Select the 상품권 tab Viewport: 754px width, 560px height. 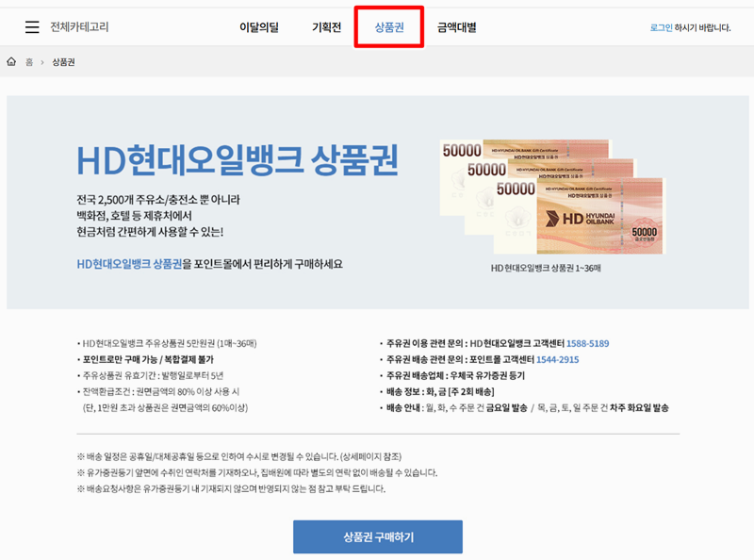point(389,27)
